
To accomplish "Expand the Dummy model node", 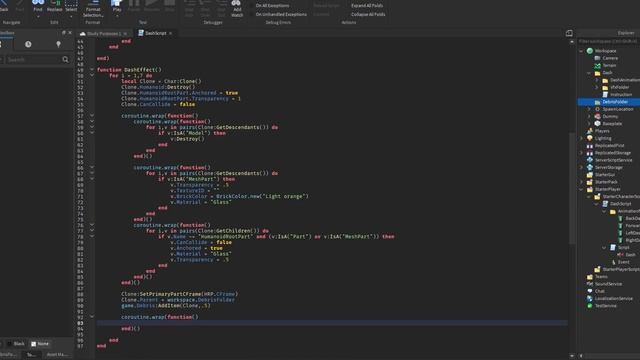I will click(x=589, y=117).
